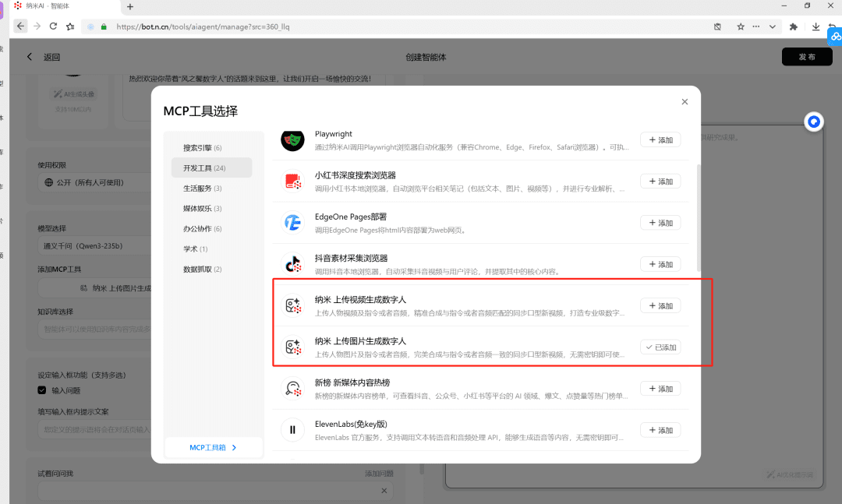The width and height of the screenshot is (842, 504).
Task: Select the 生活服务 (3) category
Action: point(211,189)
